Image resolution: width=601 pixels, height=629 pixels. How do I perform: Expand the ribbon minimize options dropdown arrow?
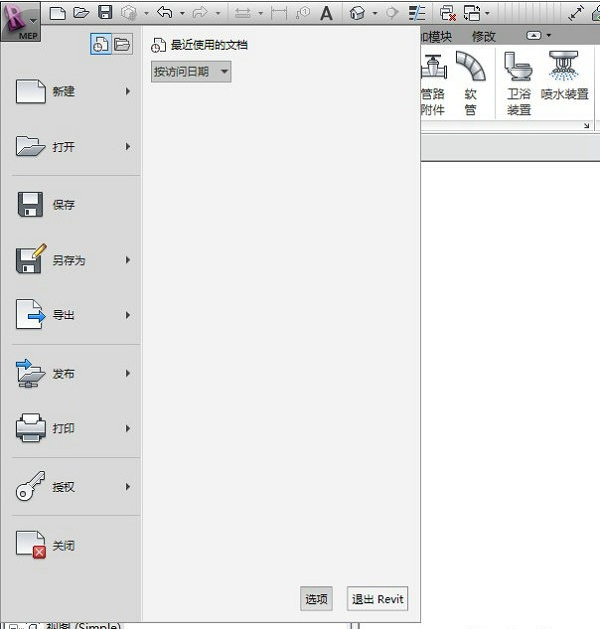point(549,36)
